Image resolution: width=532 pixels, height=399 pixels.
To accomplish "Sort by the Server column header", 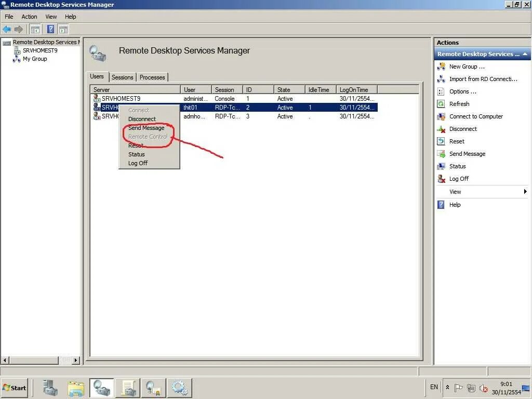I will point(136,90).
